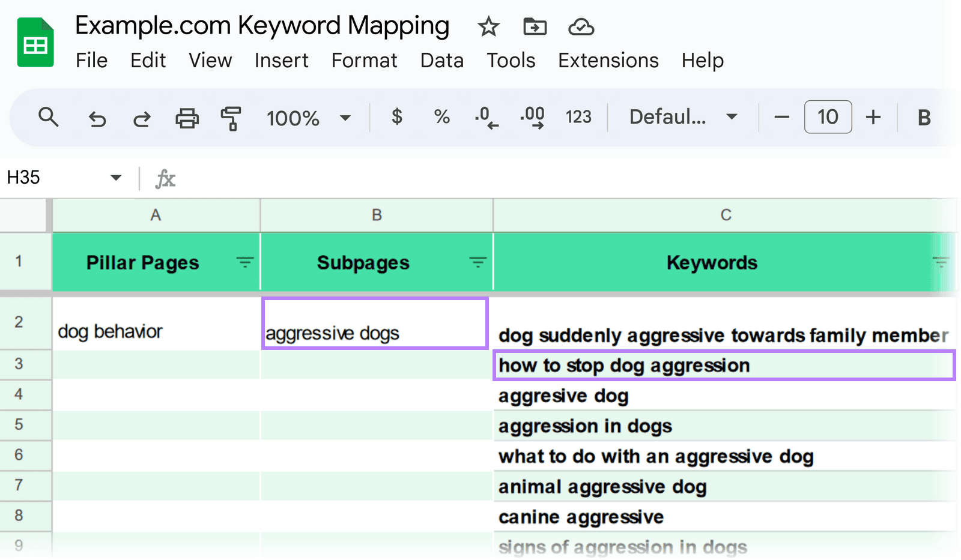Open the Print dialog icon
961x560 pixels.
tap(186, 118)
